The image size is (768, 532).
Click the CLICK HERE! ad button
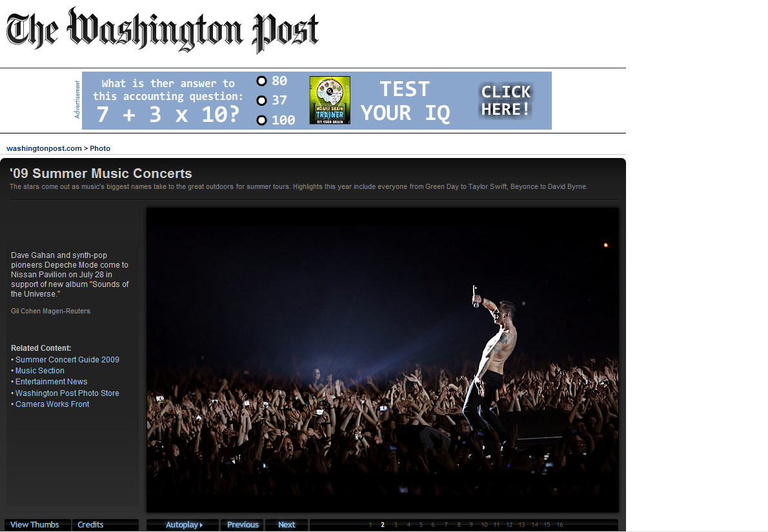pos(505,101)
